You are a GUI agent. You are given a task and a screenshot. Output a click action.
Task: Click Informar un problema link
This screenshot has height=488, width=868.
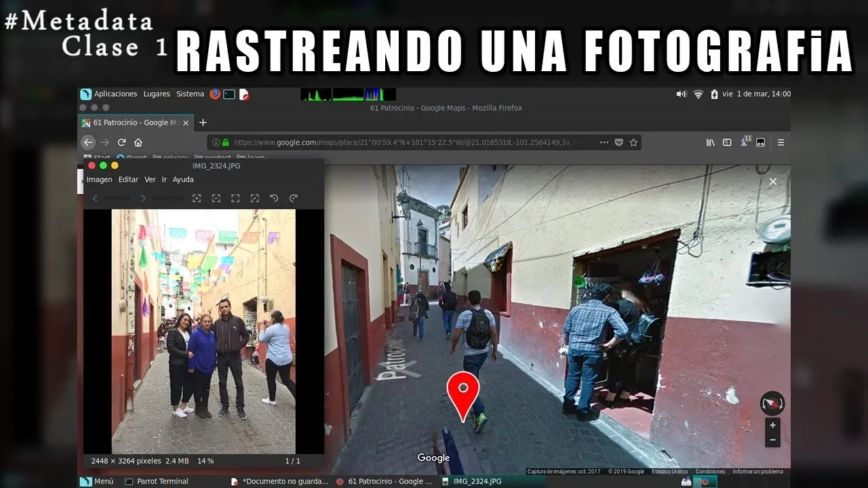click(x=757, y=472)
